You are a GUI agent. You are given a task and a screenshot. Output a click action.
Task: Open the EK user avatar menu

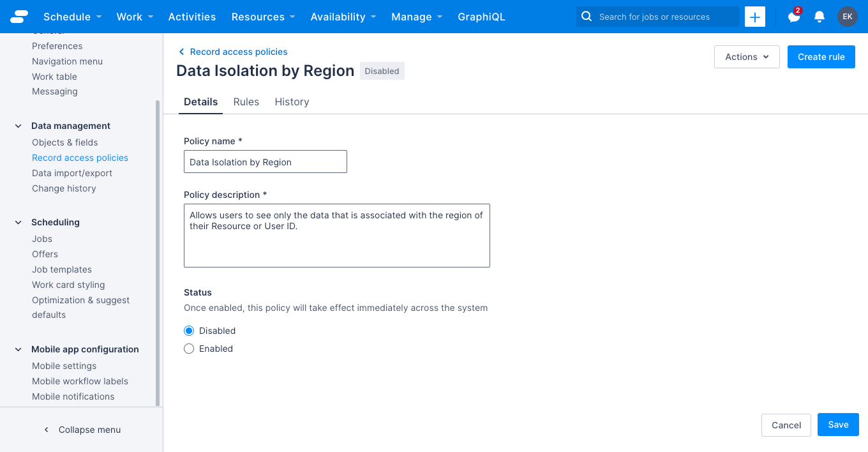[x=848, y=17]
